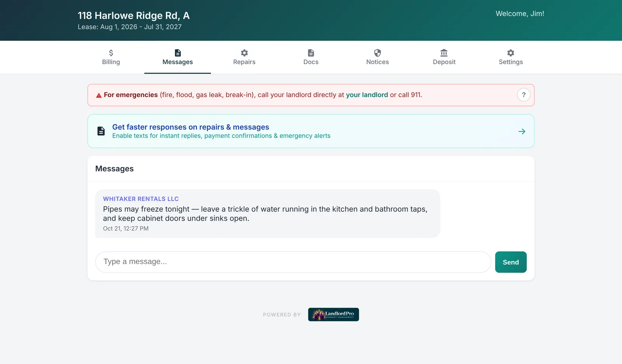
Task: Click the arrow on the faster responses banner
Action: (522, 131)
